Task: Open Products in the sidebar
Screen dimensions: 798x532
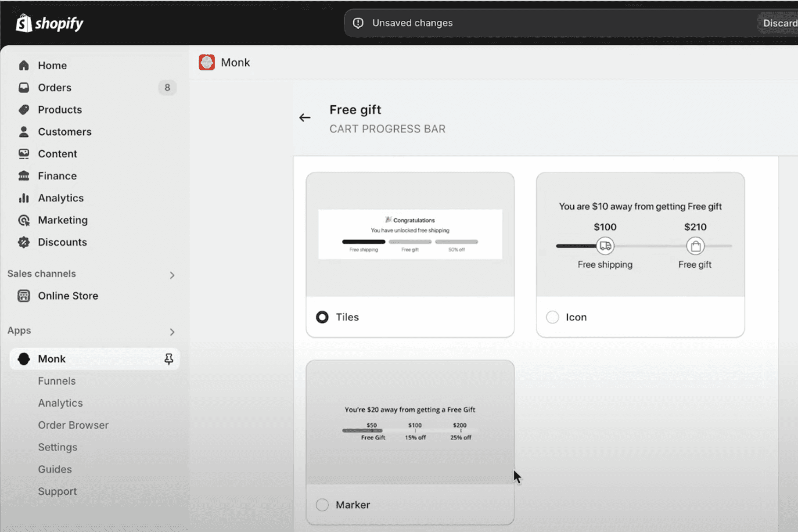Action: pos(60,109)
